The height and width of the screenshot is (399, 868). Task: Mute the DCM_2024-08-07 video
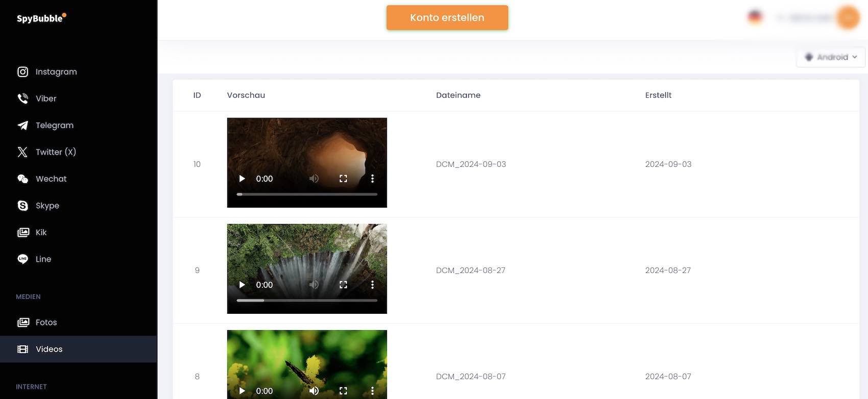(x=314, y=391)
